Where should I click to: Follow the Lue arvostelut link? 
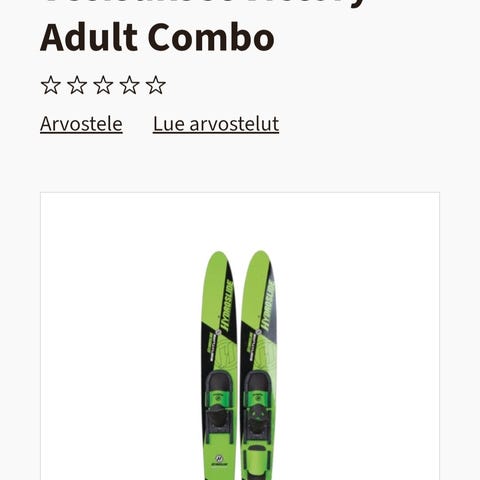[x=216, y=124]
